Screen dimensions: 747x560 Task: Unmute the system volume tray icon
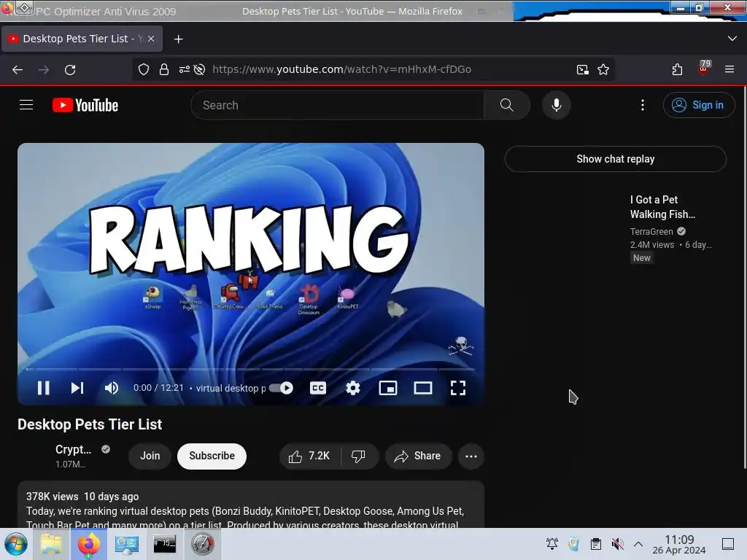(617, 544)
